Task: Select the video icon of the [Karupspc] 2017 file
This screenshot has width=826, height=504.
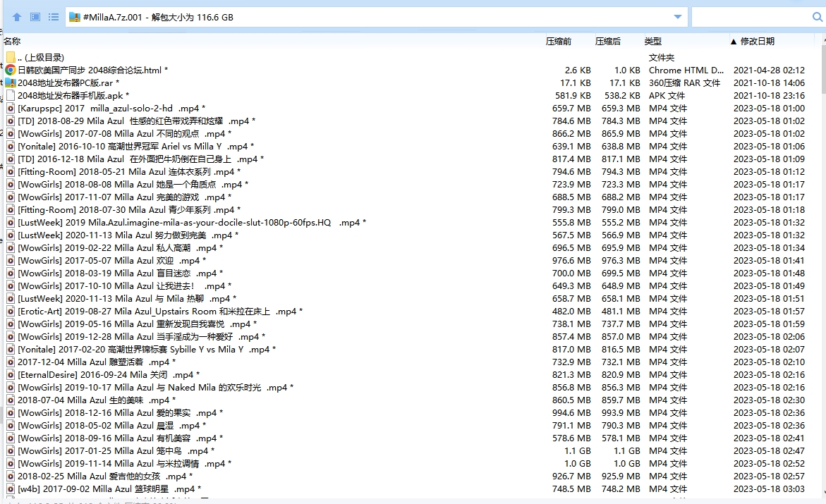Action: [x=11, y=108]
